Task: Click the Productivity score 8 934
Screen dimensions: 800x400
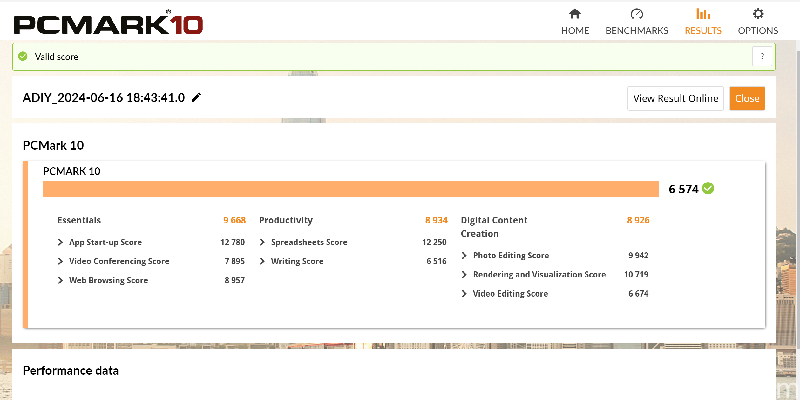Action: coord(436,220)
